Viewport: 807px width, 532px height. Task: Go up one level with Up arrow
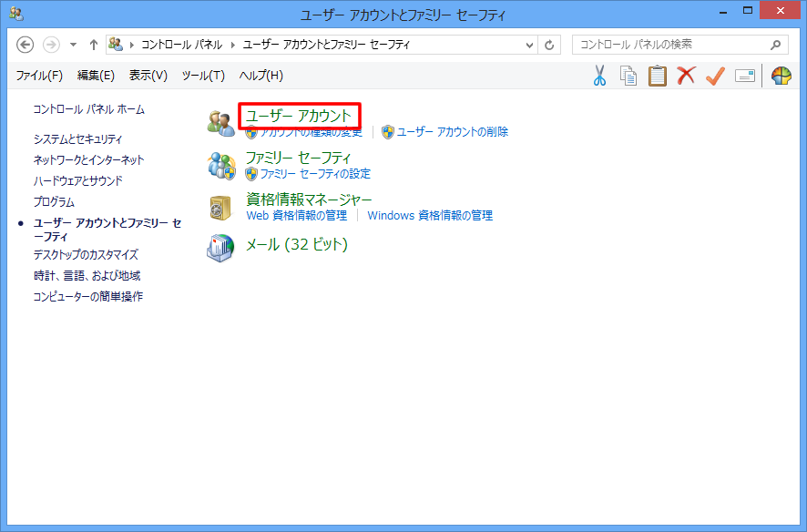[x=94, y=45]
